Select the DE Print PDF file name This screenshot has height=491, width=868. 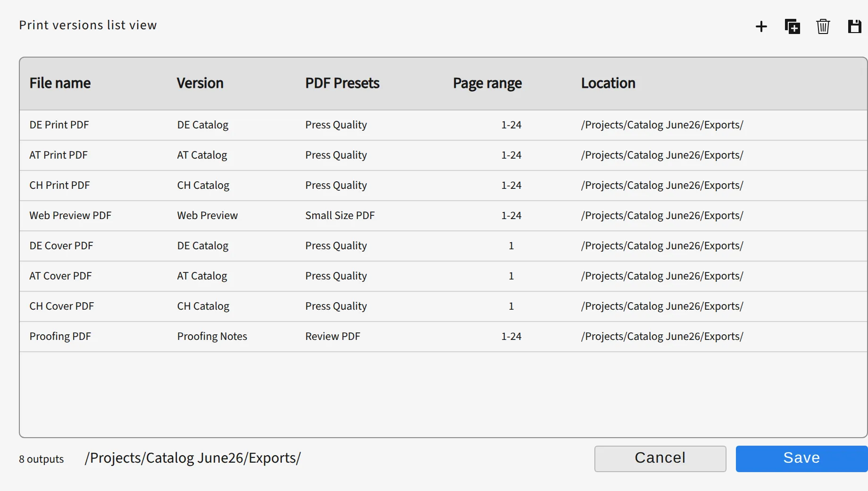pos(59,125)
